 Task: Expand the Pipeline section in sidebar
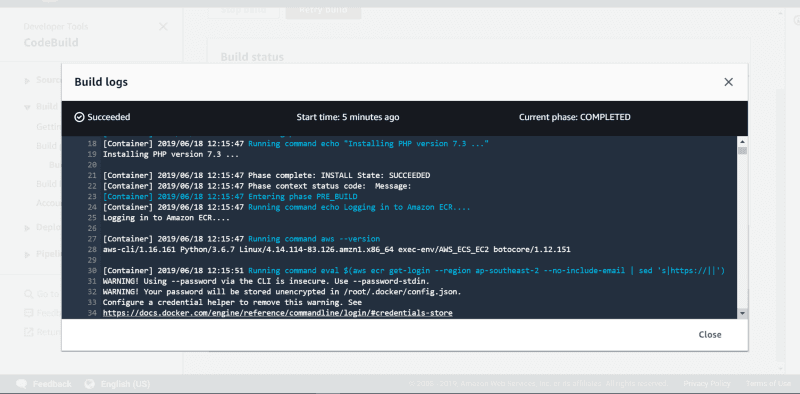[x=28, y=254]
